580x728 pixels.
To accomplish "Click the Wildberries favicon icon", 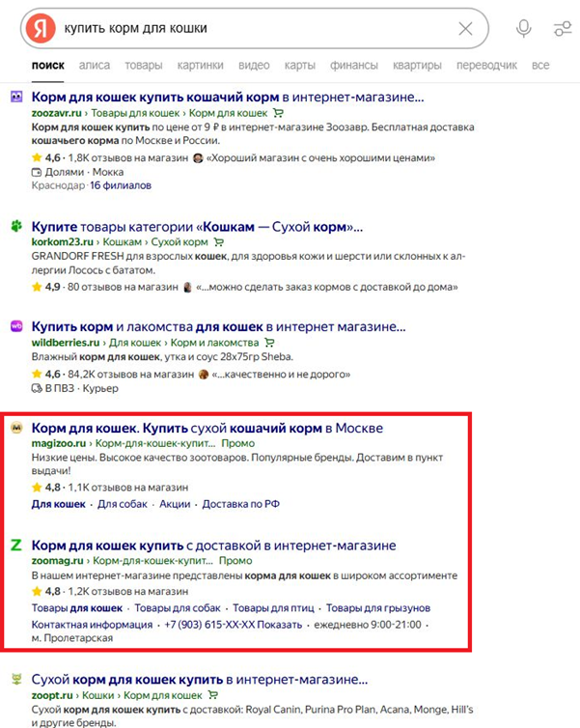I will pyautogui.click(x=16, y=326).
